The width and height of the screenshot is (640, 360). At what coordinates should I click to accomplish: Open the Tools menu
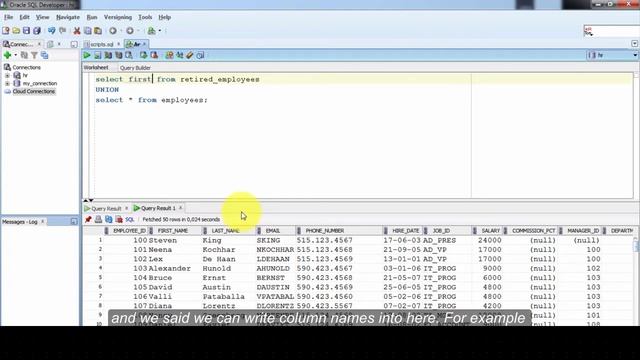(x=145, y=17)
